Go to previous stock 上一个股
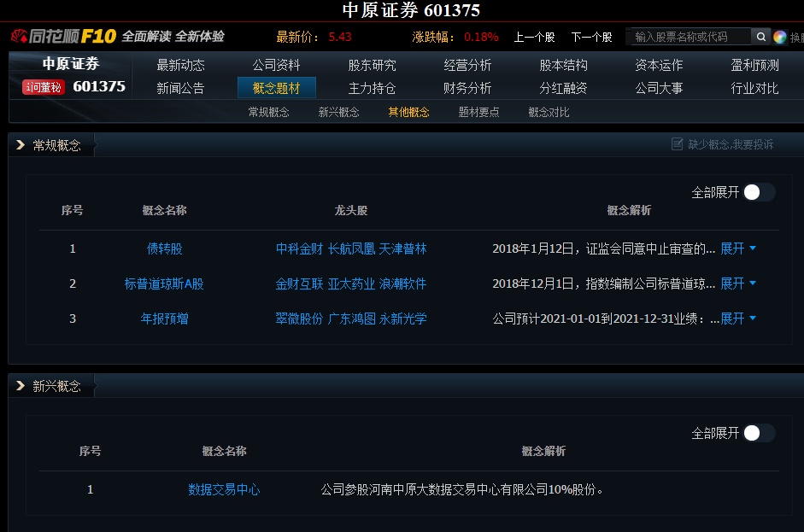804x532 pixels. click(x=534, y=37)
